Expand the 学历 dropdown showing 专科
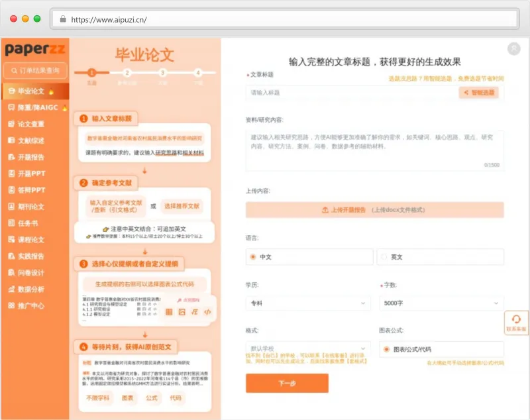The height and width of the screenshot is (420, 530). (x=307, y=303)
